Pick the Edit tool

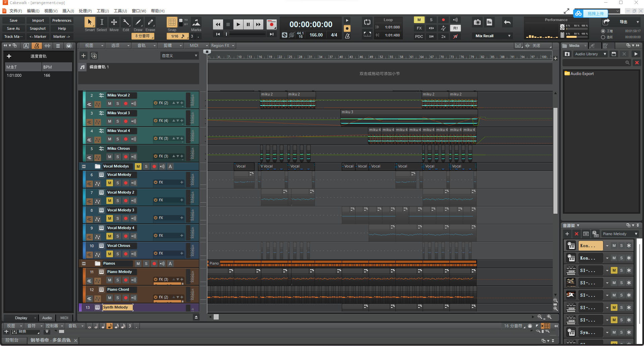[x=126, y=22]
